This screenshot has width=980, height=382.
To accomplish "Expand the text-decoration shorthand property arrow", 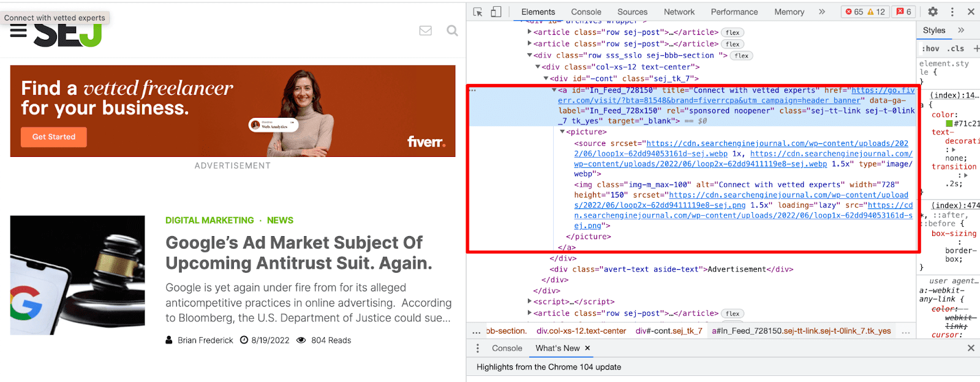I will [x=952, y=150].
